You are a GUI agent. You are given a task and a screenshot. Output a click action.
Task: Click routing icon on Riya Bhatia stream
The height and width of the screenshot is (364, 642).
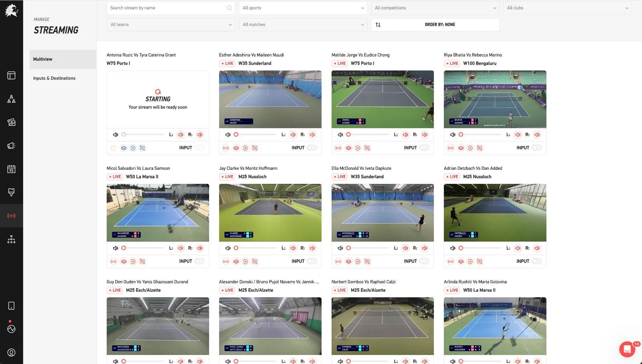479,148
